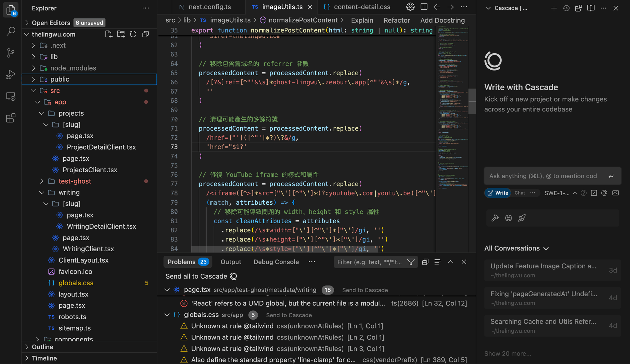Viewport: 630px width, 364px height.
Task: Click the Ask anything Cascade input
Action: 553,176
